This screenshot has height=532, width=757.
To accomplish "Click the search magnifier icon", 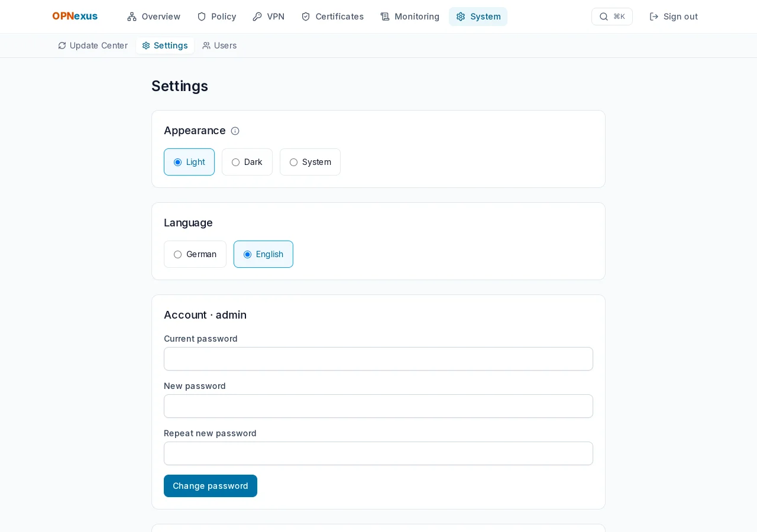I will (604, 17).
